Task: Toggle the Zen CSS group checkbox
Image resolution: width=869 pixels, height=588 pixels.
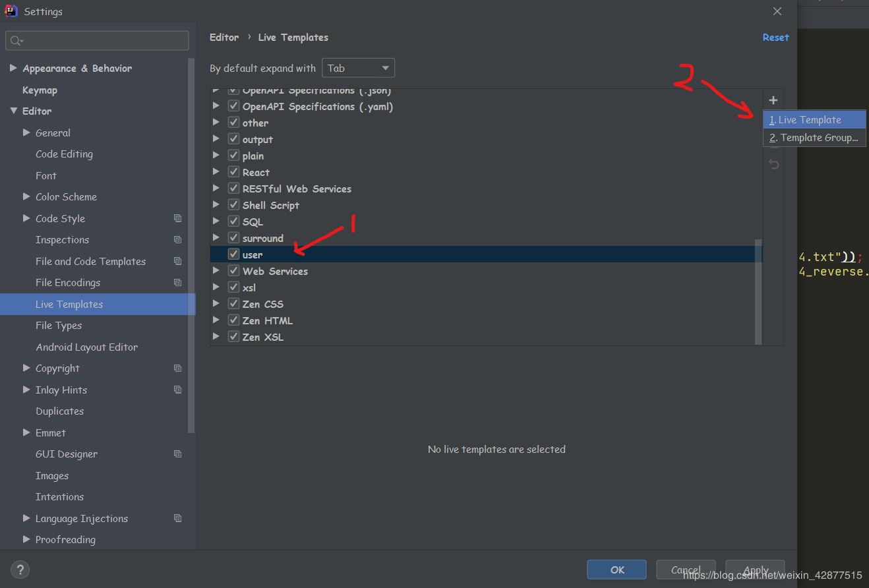Action: (233, 303)
